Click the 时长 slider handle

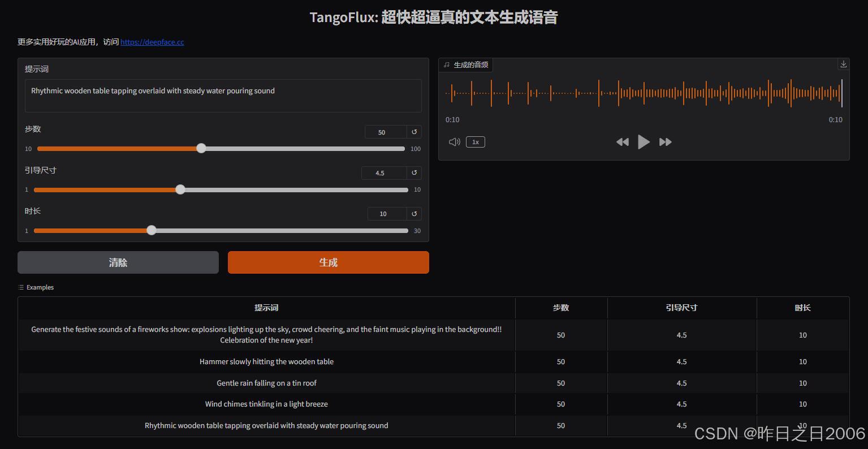152,230
